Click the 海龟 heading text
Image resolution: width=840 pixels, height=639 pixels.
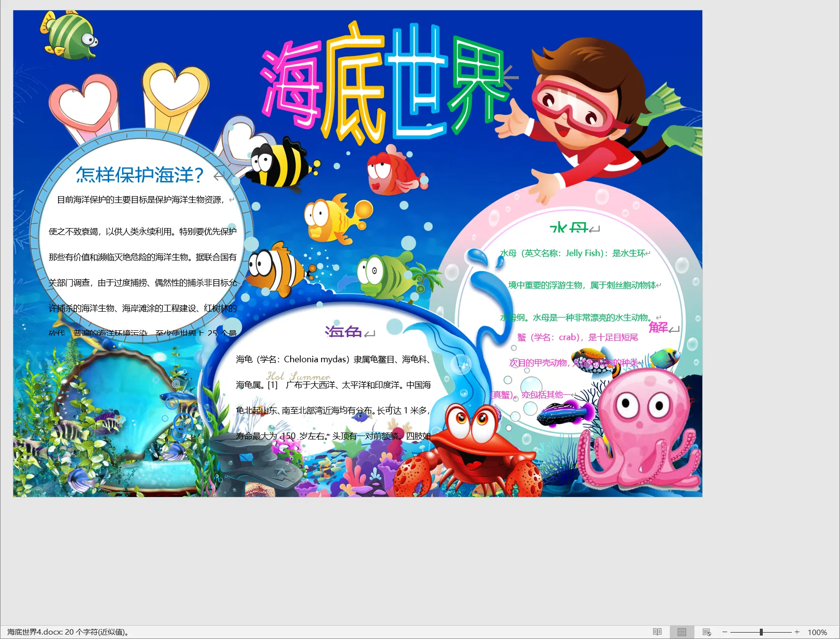[x=343, y=332]
